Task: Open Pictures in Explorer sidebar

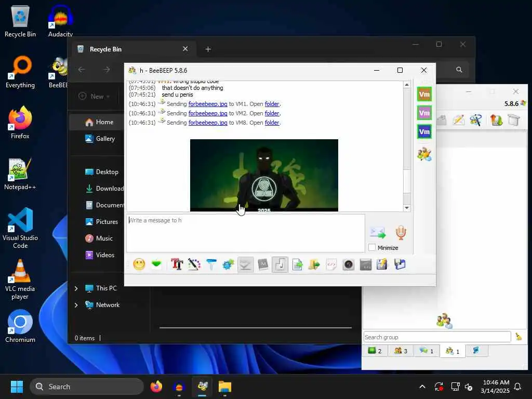Action: click(101, 221)
